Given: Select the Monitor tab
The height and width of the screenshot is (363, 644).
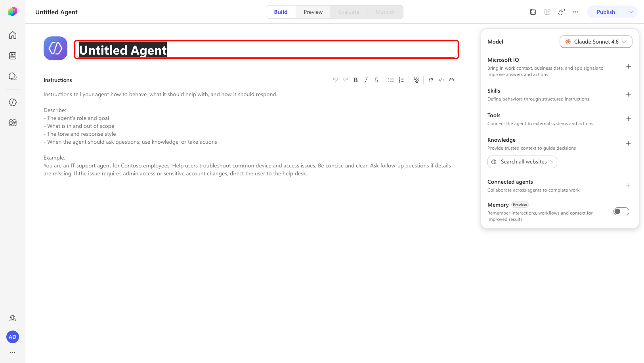Looking at the screenshot, I should click(x=385, y=12).
